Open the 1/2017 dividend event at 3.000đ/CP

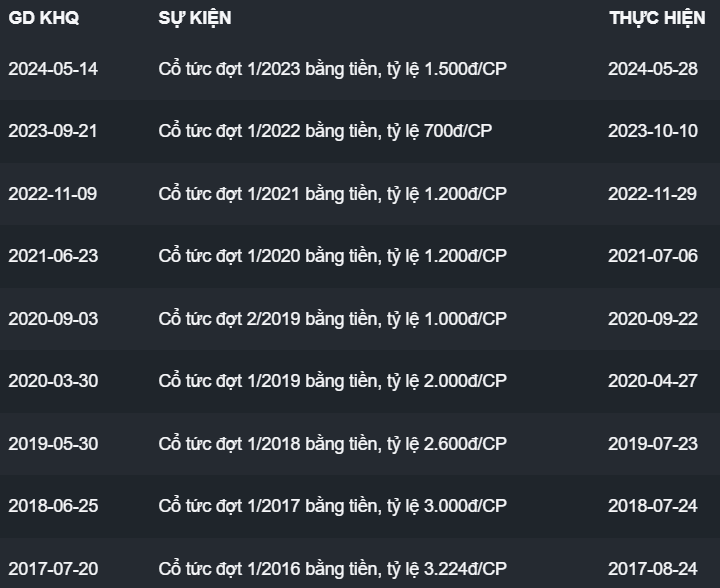(x=332, y=506)
